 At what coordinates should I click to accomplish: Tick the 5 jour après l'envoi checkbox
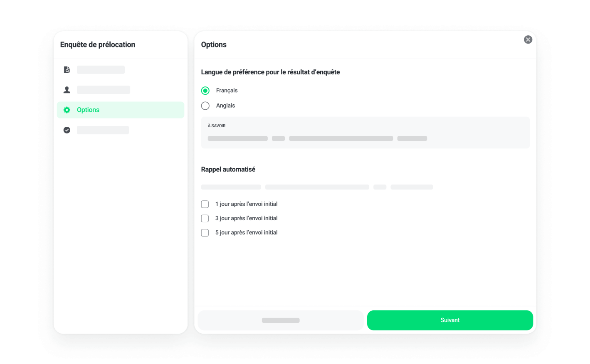205,233
